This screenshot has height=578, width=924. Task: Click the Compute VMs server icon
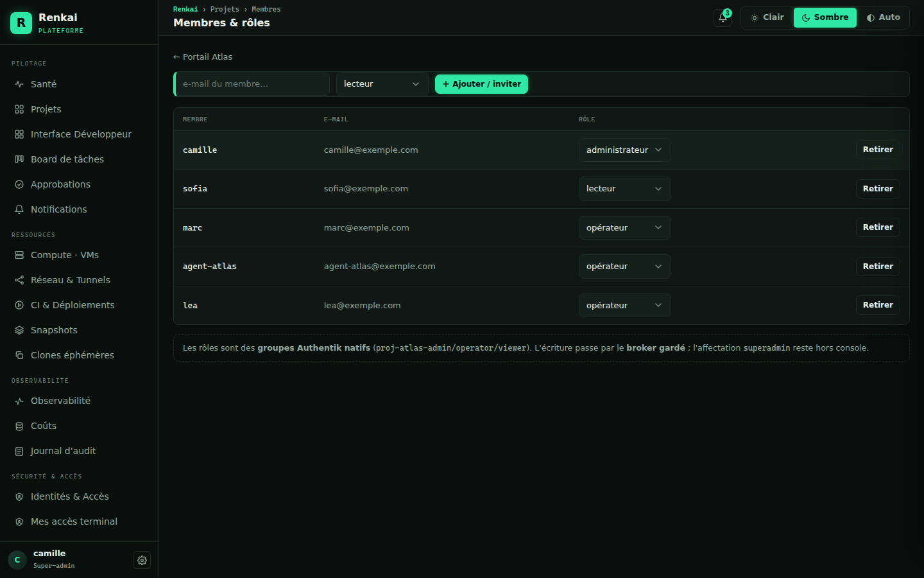pos(19,255)
